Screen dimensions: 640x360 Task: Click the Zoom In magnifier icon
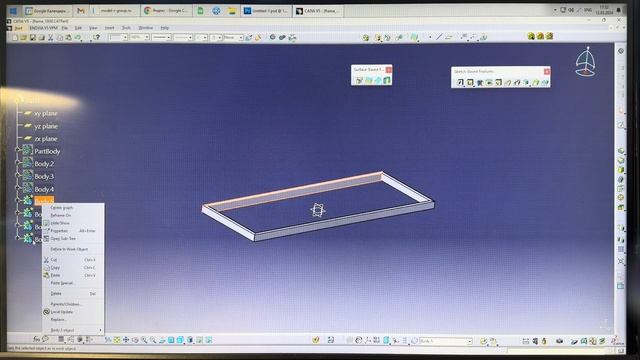click(x=144, y=340)
